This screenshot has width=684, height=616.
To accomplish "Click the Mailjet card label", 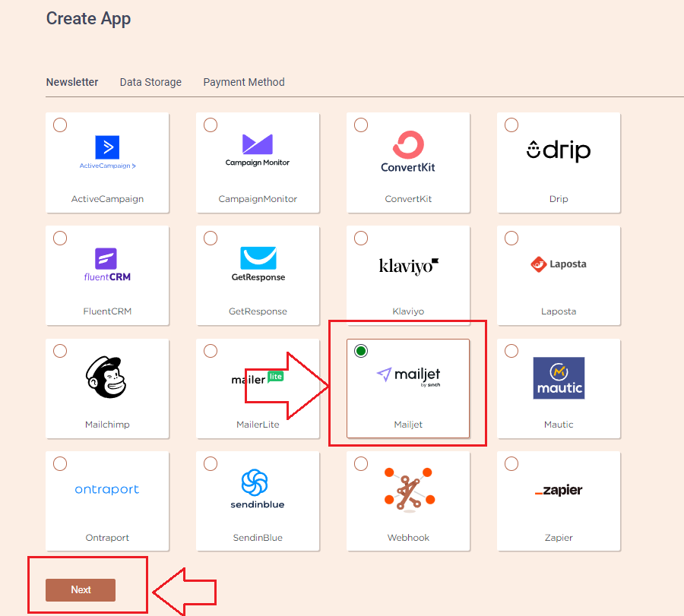I will (408, 425).
